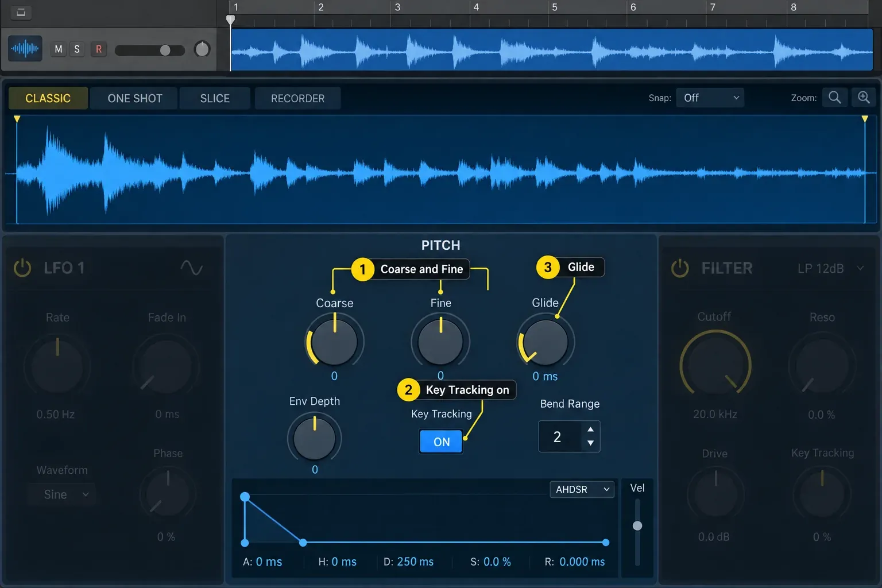Screen dimensions: 882x588
Task: Switch to the CLASSIC mode tab
Action: tap(48, 98)
